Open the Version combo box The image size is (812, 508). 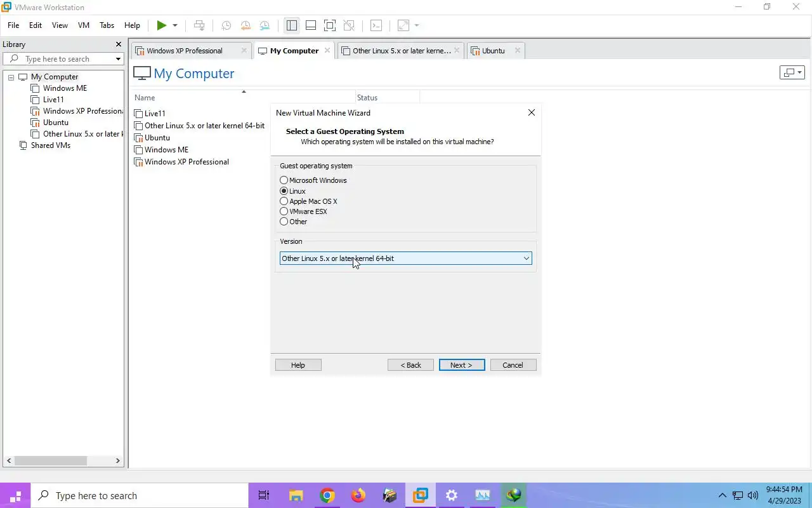(x=406, y=258)
